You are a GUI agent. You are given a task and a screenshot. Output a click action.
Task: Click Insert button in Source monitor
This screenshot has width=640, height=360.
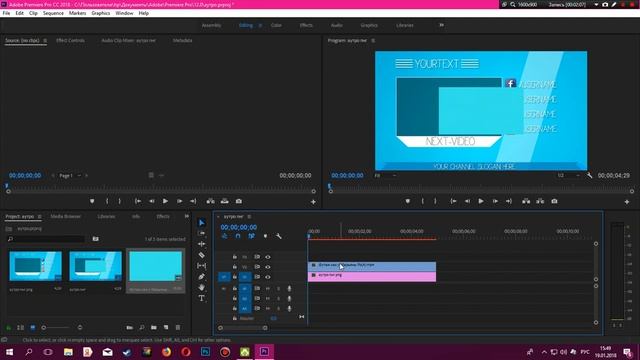coord(211,201)
